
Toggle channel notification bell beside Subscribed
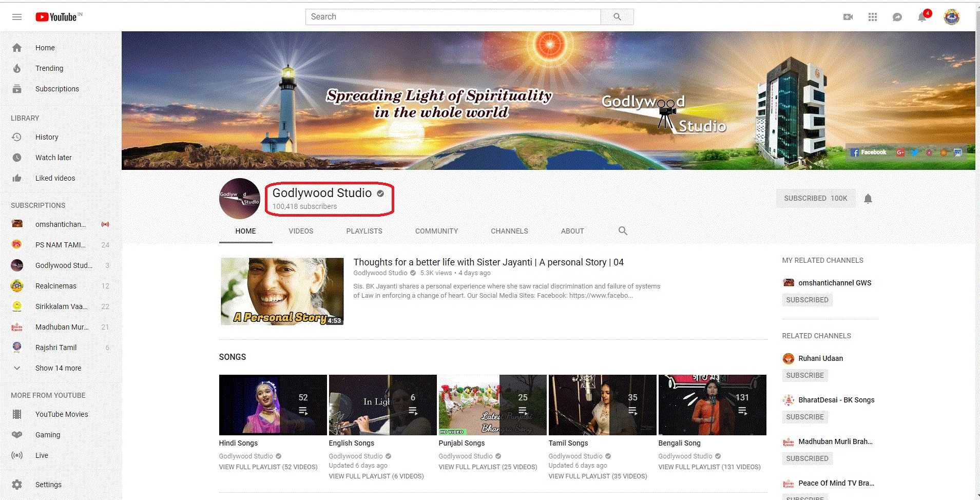pos(868,199)
